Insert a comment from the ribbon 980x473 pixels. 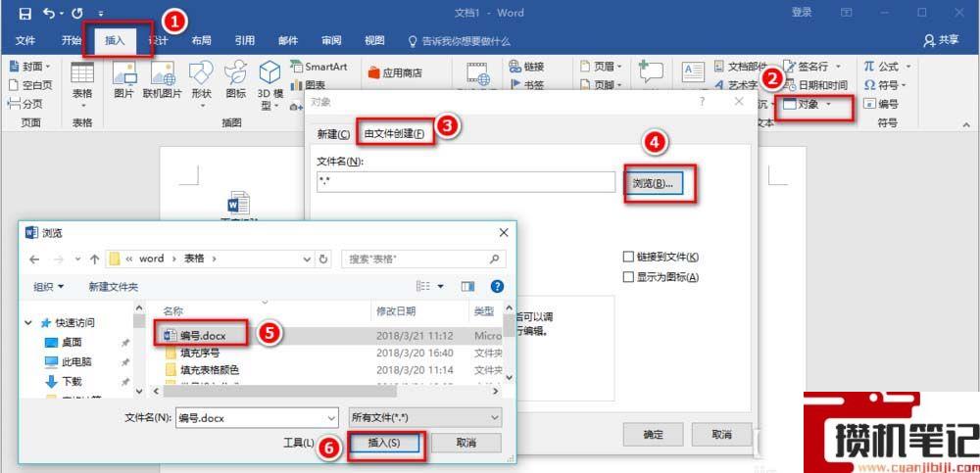tap(651, 73)
